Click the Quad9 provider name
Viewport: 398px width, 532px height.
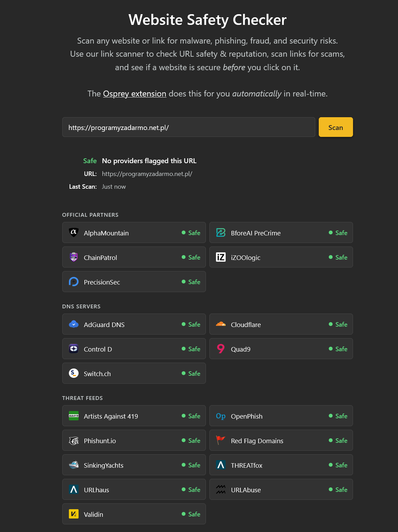point(241,349)
